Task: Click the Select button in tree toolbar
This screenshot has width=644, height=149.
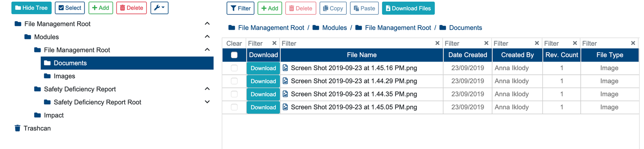Action: tap(70, 8)
